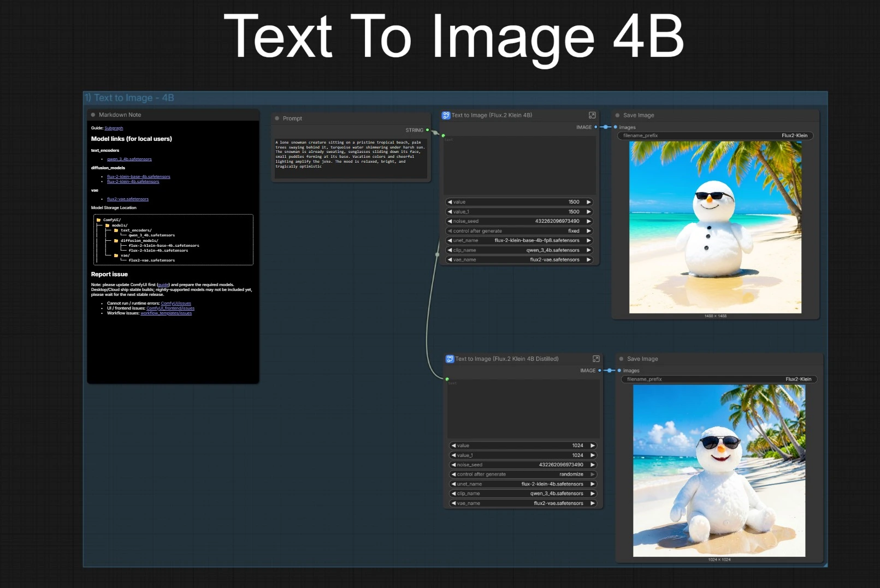Increase the value field showing 1500
This screenshot has width=880, height=588.
point(589,202)
